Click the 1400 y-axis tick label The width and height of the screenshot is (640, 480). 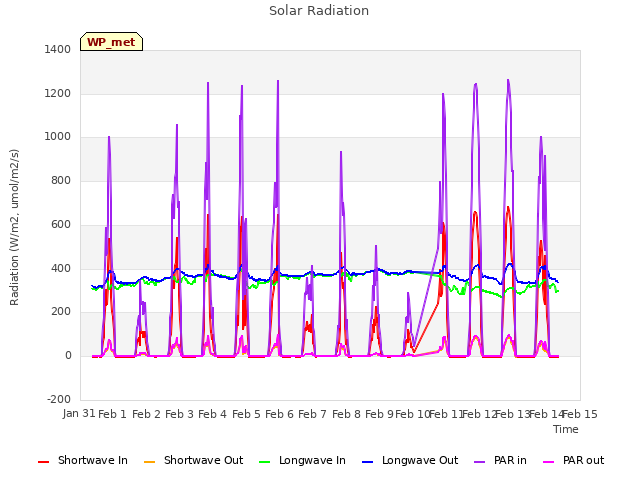point(58,49)
